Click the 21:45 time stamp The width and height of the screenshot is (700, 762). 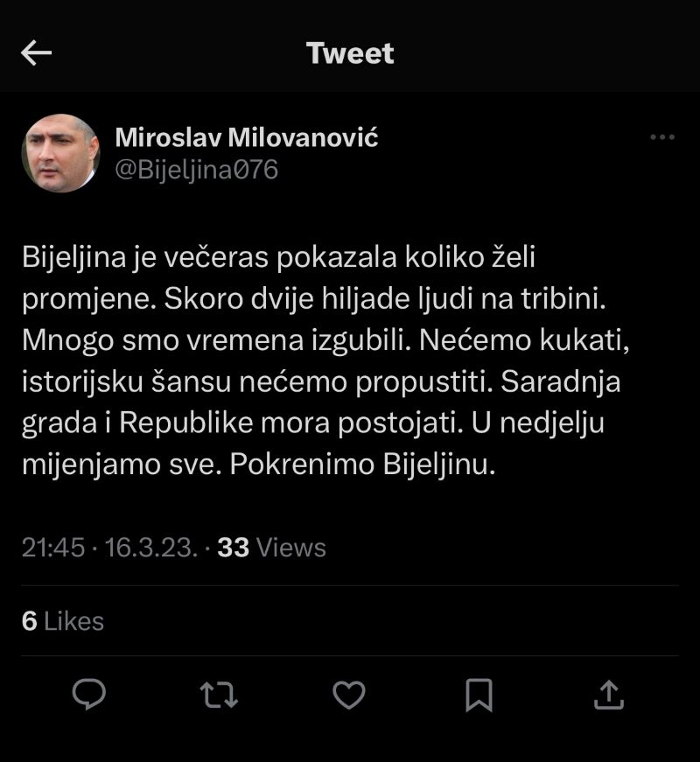click(52, 548)
